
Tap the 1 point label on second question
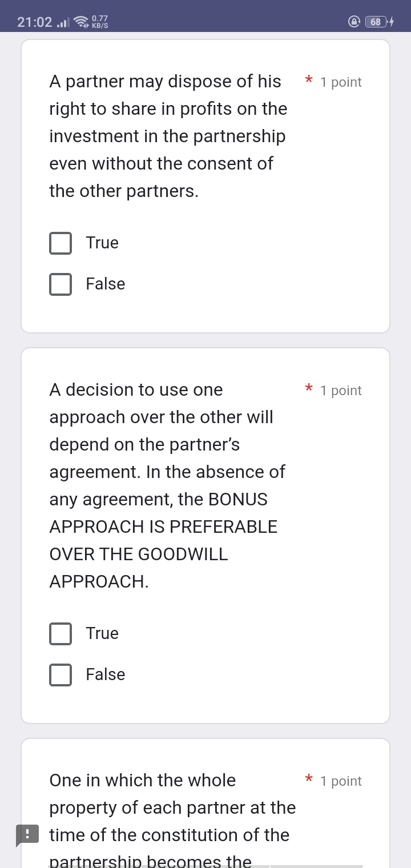[x=341, y=391]
